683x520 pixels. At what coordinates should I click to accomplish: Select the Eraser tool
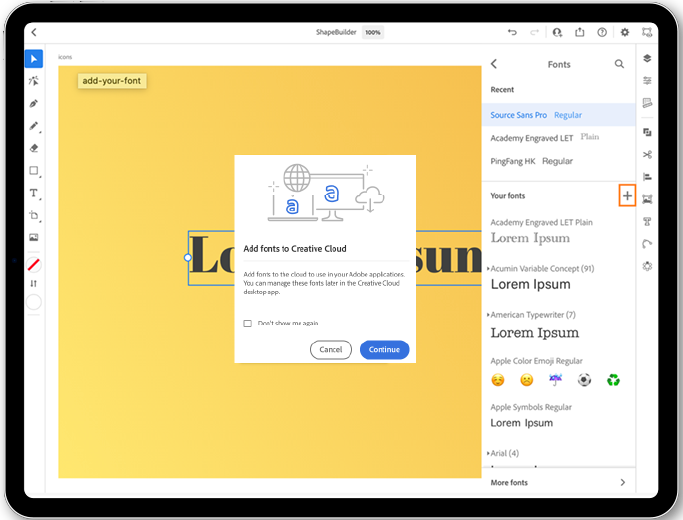point(34,148)
